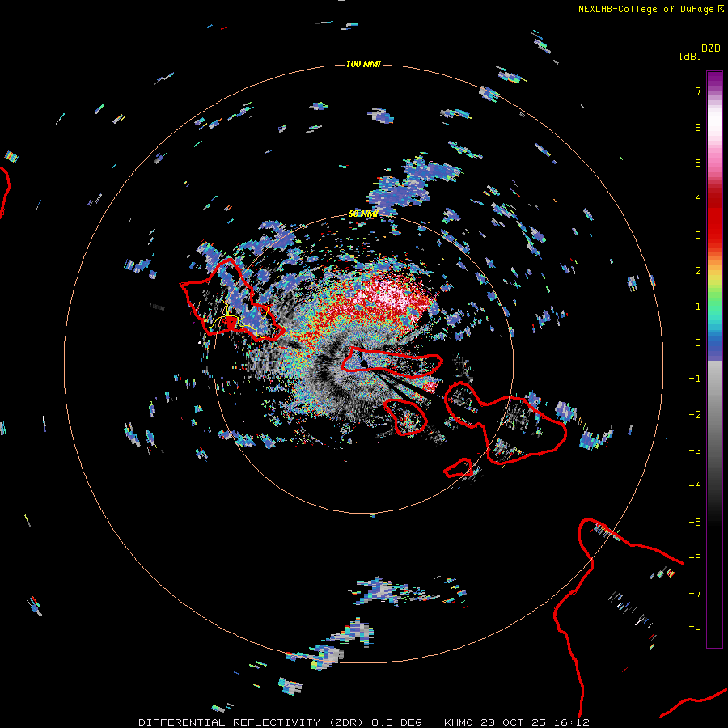Viewport: 728px width, 728px height.
Task: Click the -6 value on color scale
Action: (695, 558)
